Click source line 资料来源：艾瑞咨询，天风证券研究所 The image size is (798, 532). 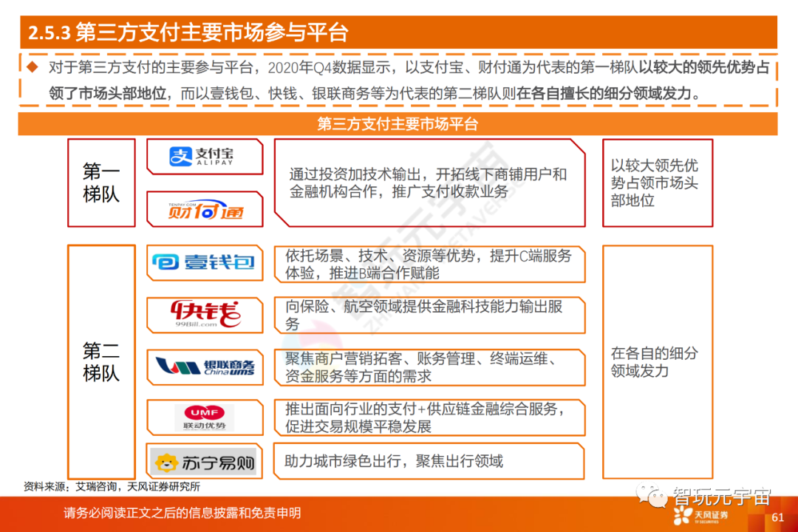pos(112,487)
